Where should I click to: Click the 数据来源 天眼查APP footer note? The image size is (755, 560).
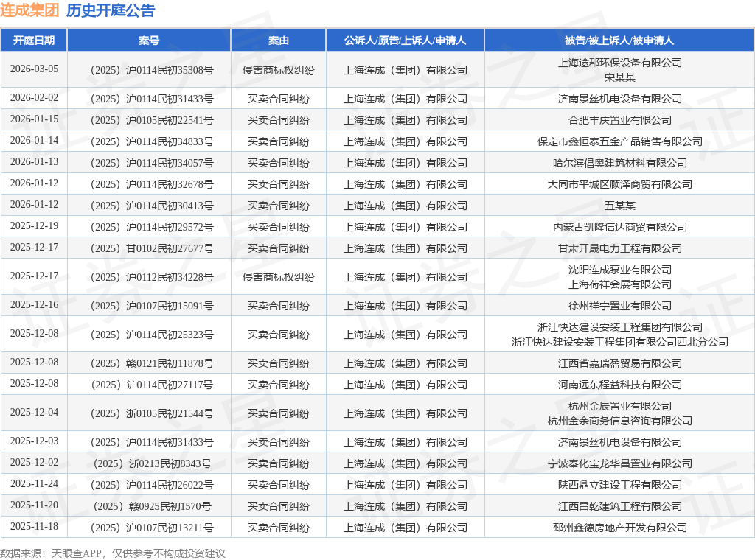point(112,553)
